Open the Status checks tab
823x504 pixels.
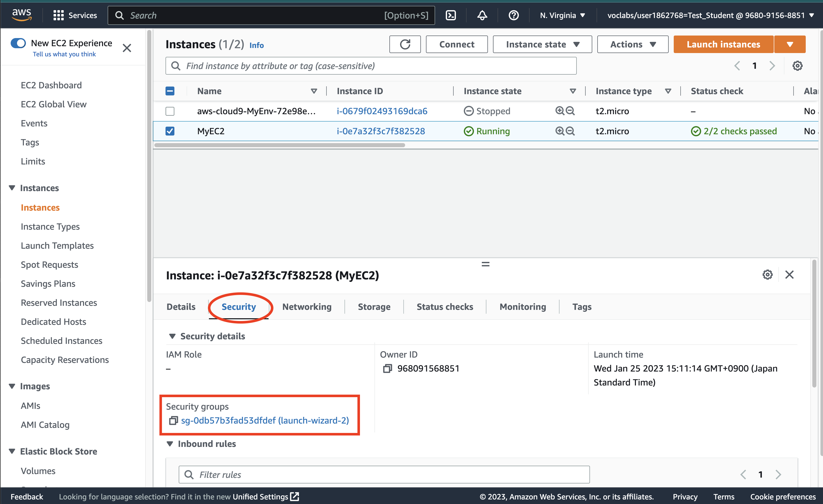445,307
